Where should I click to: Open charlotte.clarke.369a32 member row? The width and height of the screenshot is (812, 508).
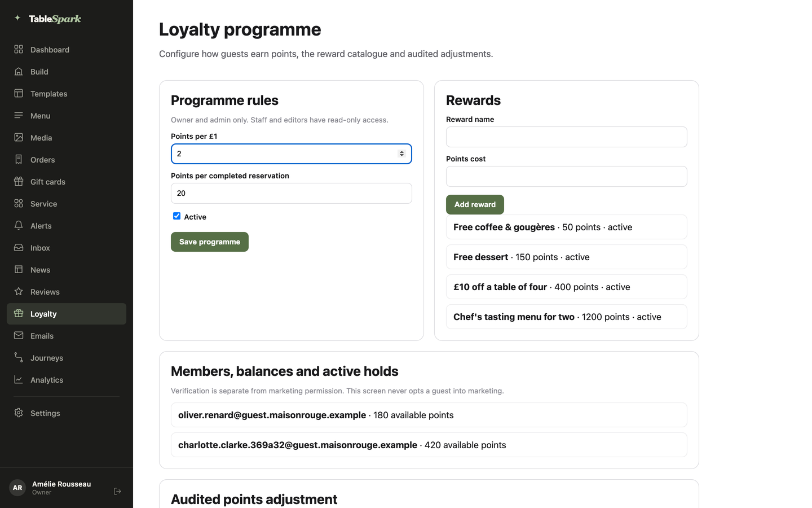click(429, 445)
